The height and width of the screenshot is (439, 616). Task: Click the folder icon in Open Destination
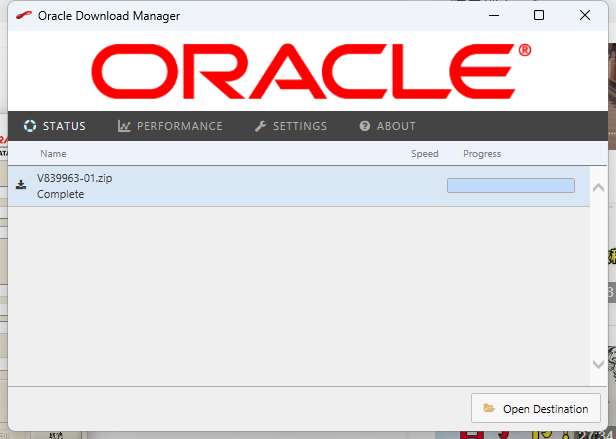(x=489, y=408)
